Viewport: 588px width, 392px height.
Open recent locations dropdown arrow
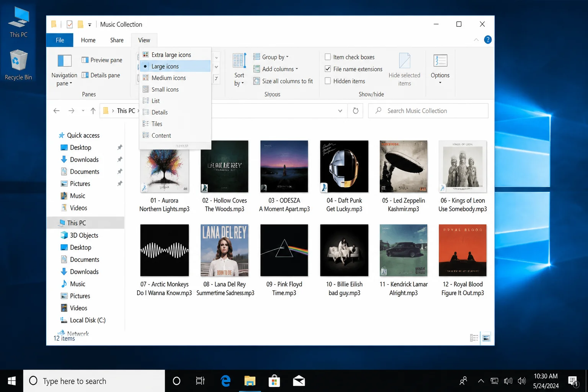83,111
